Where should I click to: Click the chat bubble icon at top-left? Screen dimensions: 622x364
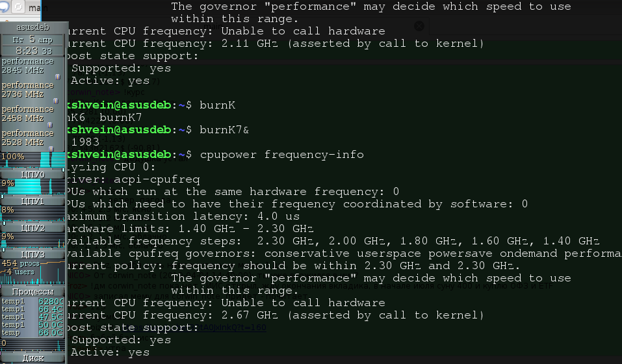click(4, 6)
